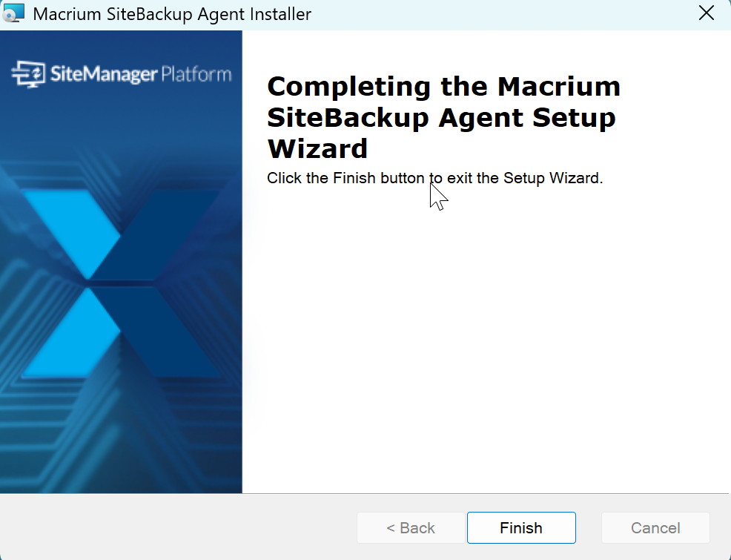
Task: Click the window title Macrium SiteBackup Agent Installer
Action: [x=172, y=14]
